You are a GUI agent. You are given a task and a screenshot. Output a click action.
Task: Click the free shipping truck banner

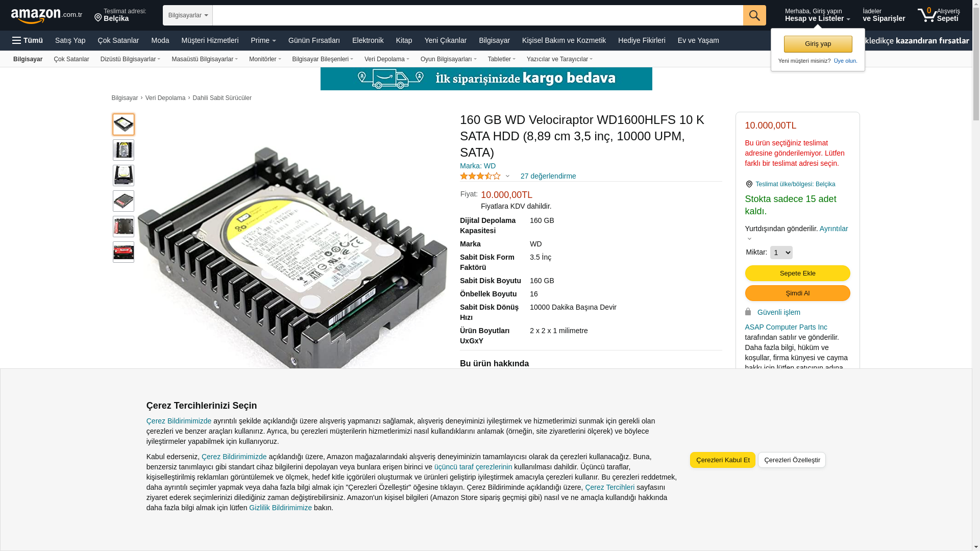[x=486, y=79]
